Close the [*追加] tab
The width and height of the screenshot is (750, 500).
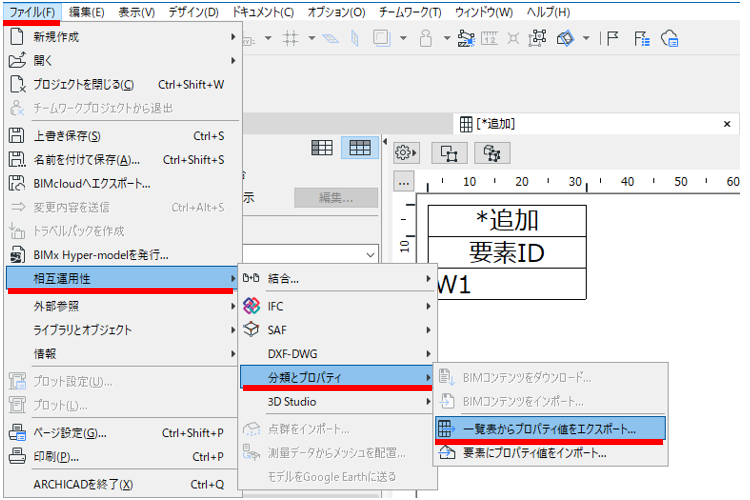pos(727,124)
